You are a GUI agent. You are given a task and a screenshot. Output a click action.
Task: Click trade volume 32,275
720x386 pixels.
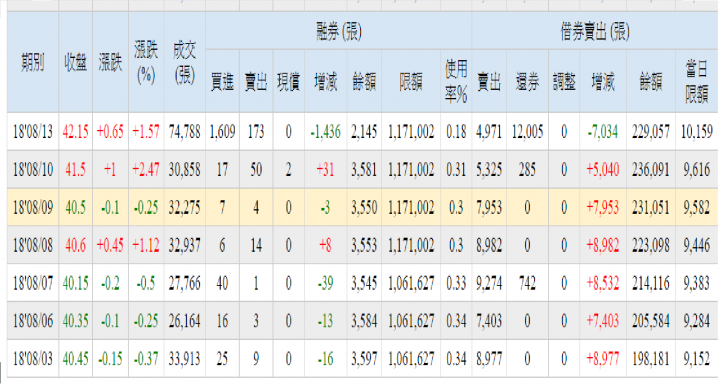pos(185,207)
